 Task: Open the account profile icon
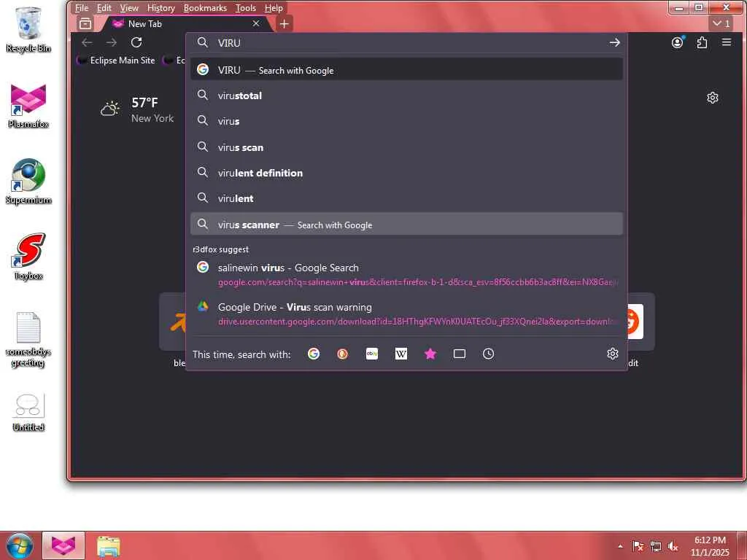pyautogui.click(x=677, y=42)
